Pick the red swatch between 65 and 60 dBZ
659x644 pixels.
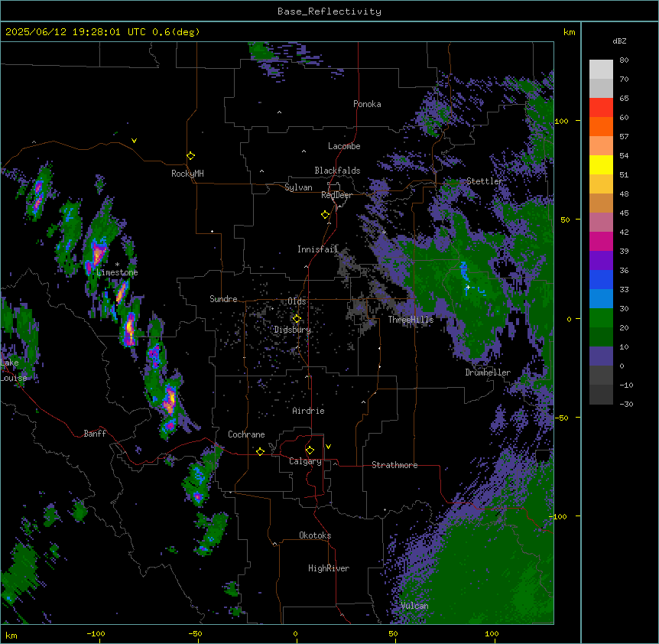point(601,108)
